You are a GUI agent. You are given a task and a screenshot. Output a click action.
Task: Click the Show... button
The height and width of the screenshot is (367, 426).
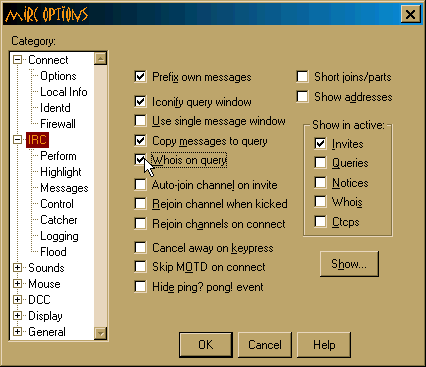click(x=349, y=264)
